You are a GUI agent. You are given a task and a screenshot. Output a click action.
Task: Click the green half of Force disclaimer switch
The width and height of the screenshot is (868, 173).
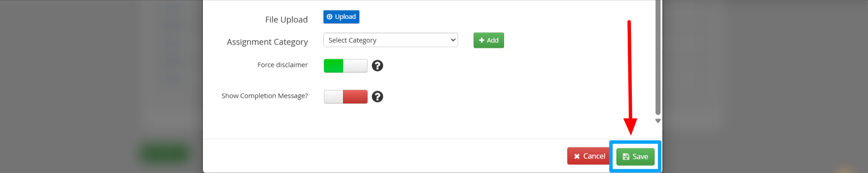(x=333, y=66)
